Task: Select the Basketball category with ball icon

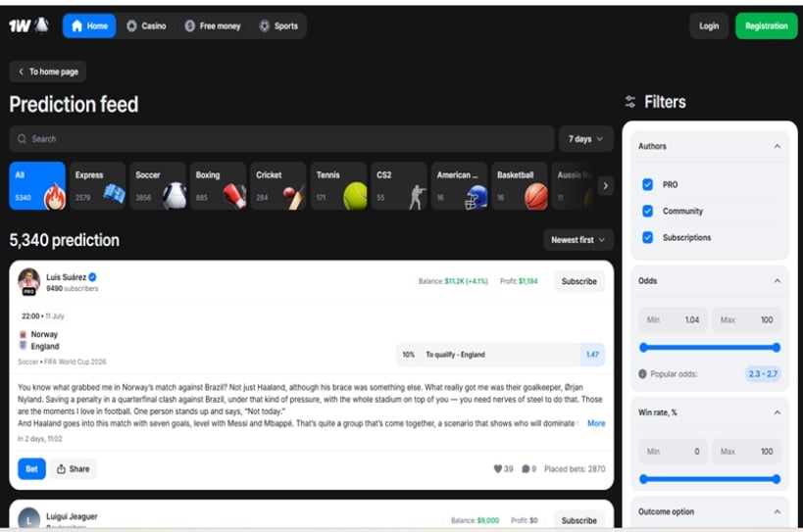Action: point(520,186)
